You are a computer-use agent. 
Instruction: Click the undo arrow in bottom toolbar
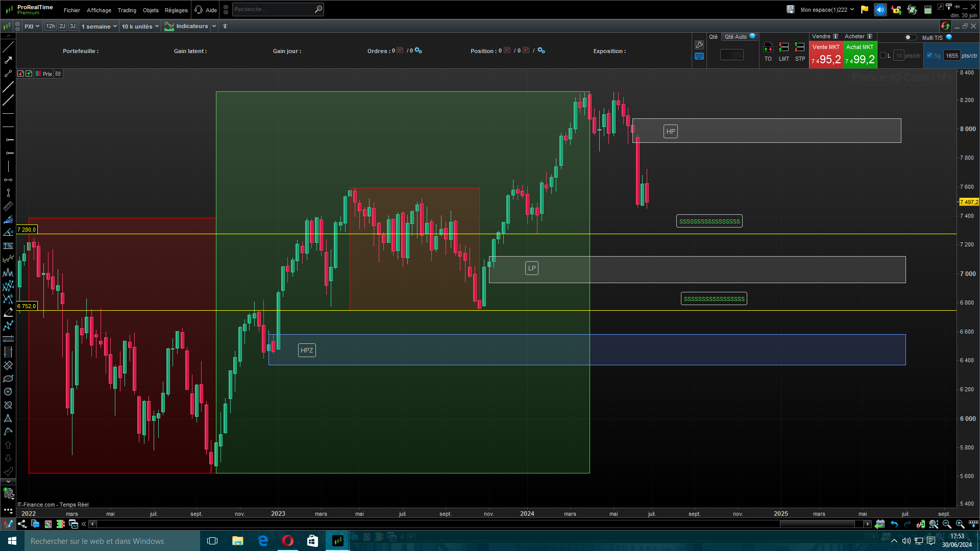tap(894, 524)
